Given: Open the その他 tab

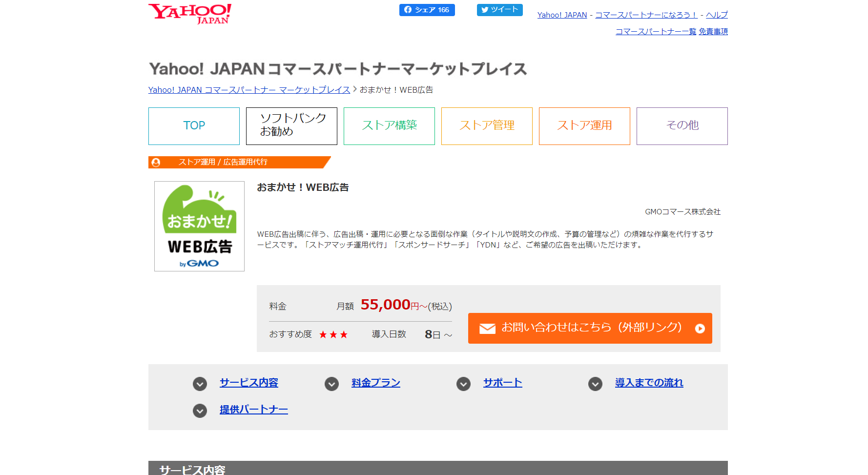Looking at the screenshot, I should point(682,126).
